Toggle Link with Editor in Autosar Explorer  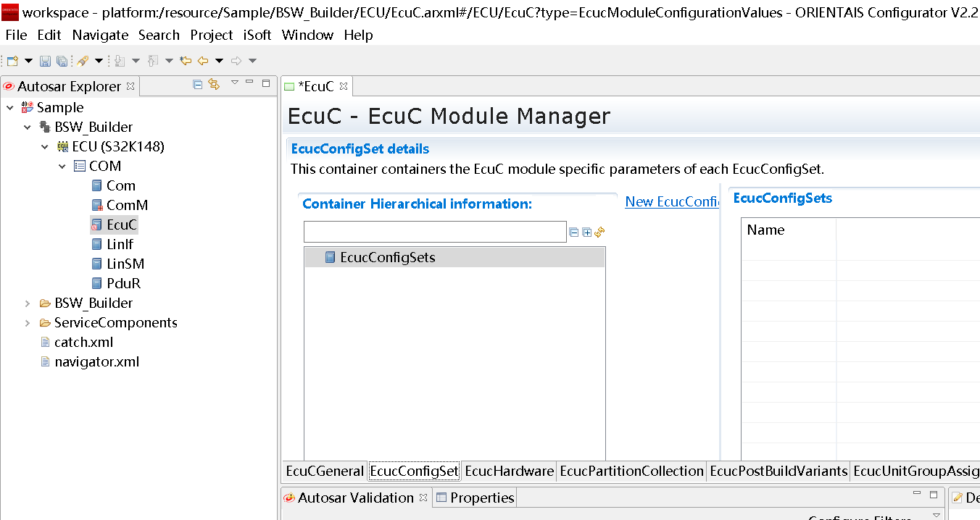click(213, 85)
